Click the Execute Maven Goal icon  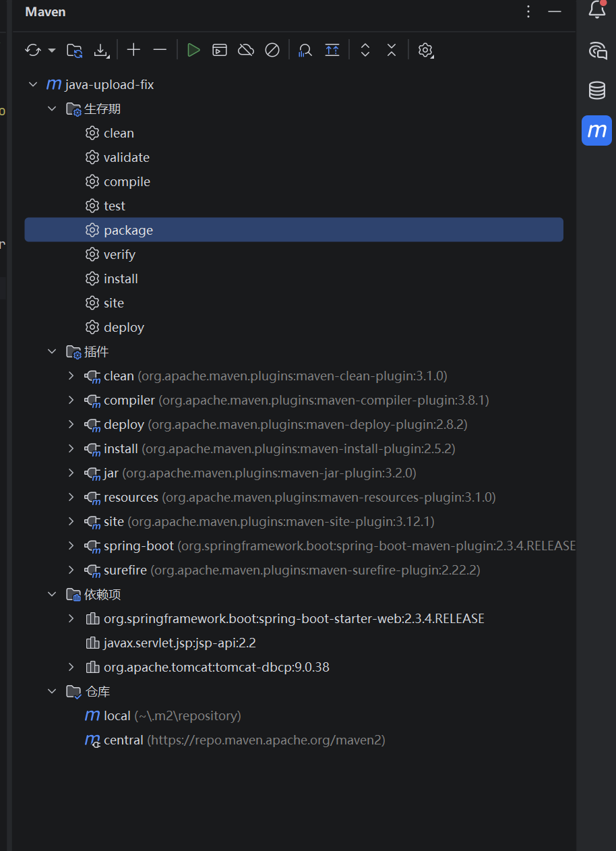[220, 50]
